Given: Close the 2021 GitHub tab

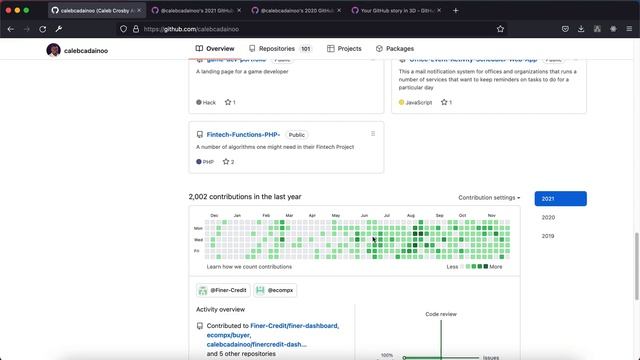Looking at the screenshot, I should [239, 10].
